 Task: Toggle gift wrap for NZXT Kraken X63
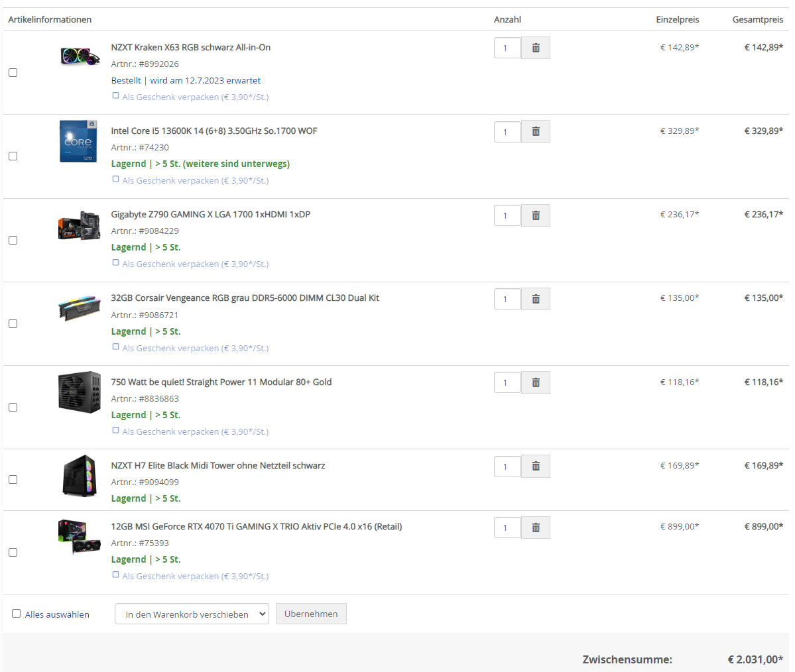pos(115,96)
